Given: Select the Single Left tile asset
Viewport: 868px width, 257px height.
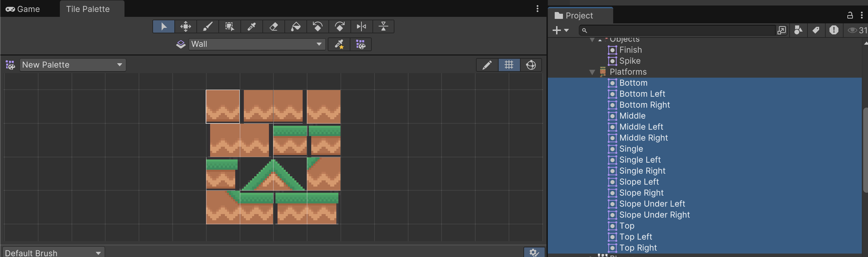Looking at the screenshot, I should point(640,160).
